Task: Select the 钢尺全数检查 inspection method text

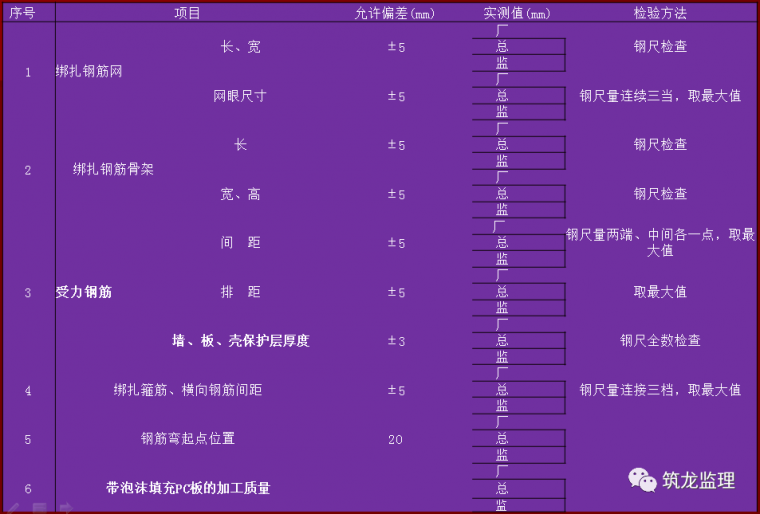Action: (660, 341)
